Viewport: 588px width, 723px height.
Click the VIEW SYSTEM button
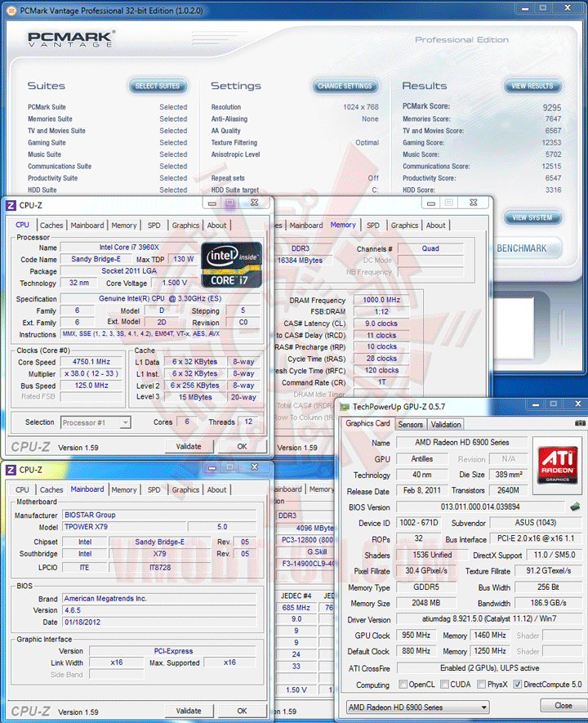point(532,217)
